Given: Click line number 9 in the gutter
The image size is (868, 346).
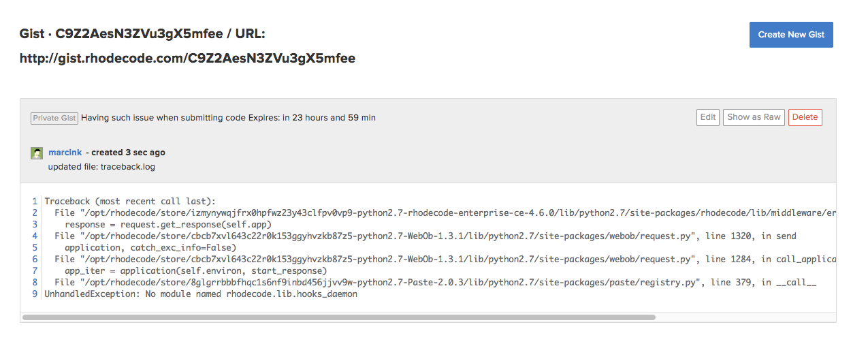Looking at the screenshot, I should (34, 294).
